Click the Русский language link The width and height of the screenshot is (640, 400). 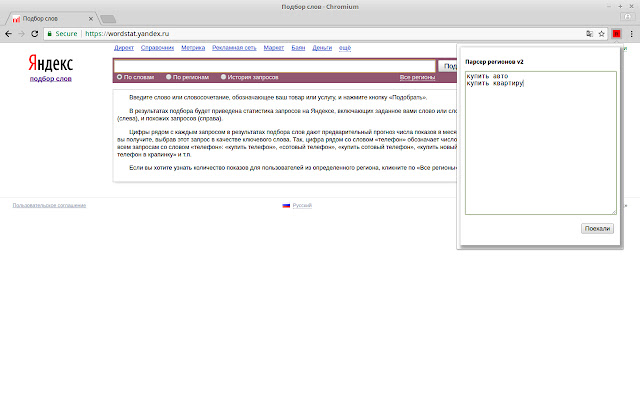tap(302, 205)
